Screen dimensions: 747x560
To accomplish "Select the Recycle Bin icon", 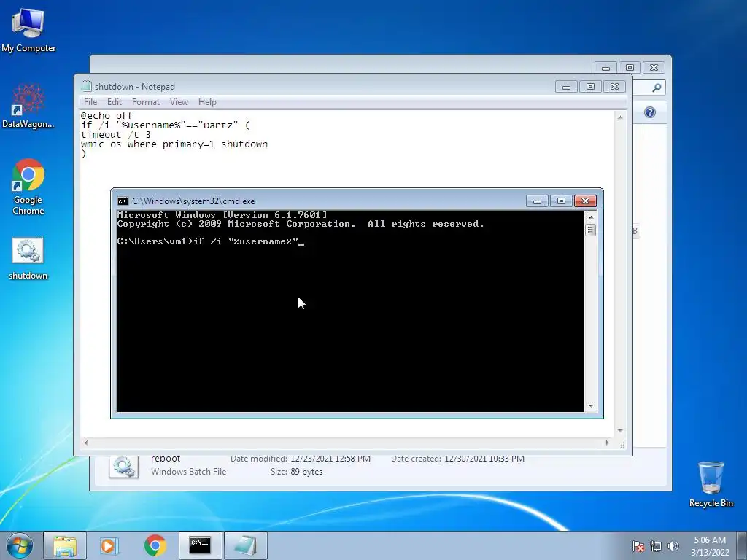I will (x=711, y=484).
